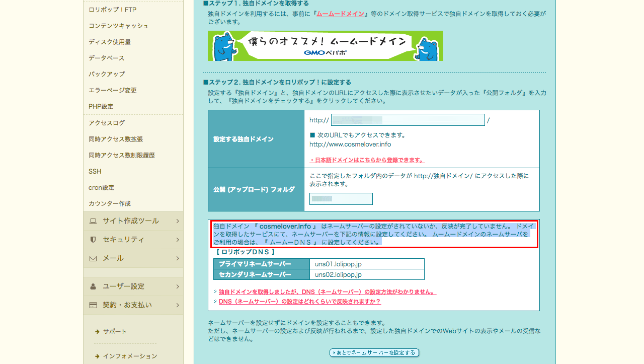644x364 pixels.
Task: Open SSH settings item
Action: [x=95, y=171]
